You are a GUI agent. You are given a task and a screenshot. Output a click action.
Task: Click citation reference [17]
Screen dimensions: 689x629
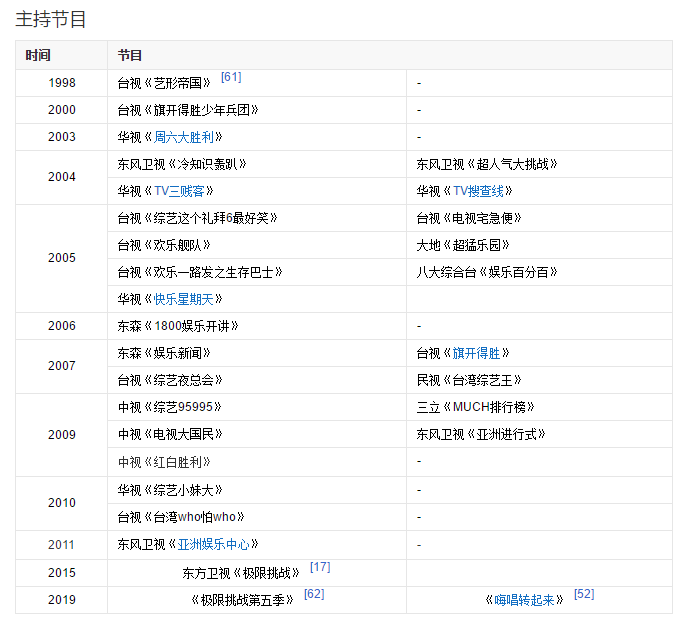[320, 567]
